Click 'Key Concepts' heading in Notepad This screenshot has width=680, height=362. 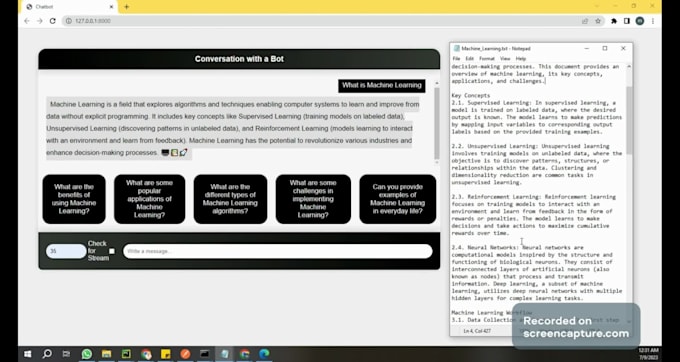point(471,95)
